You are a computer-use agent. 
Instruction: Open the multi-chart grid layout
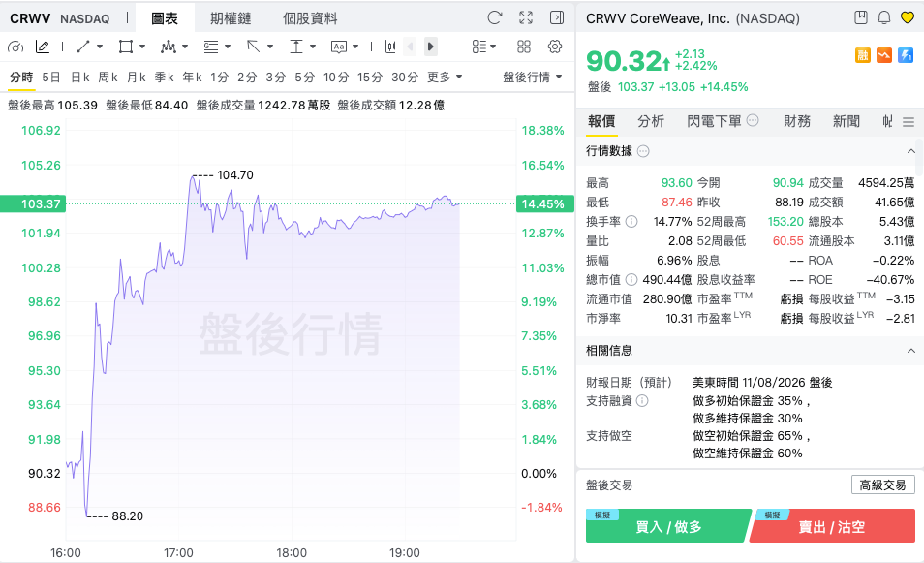[x=524, y=47]
